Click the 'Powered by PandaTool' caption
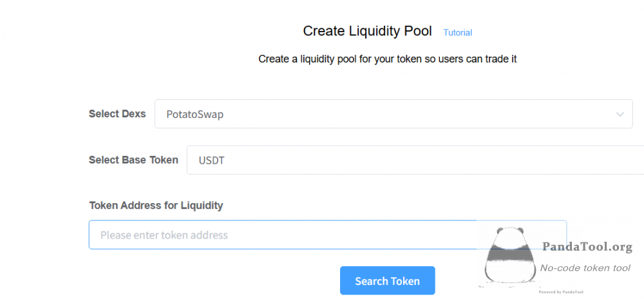This screenshot has width=644, height=303. [x=561, y=292]
